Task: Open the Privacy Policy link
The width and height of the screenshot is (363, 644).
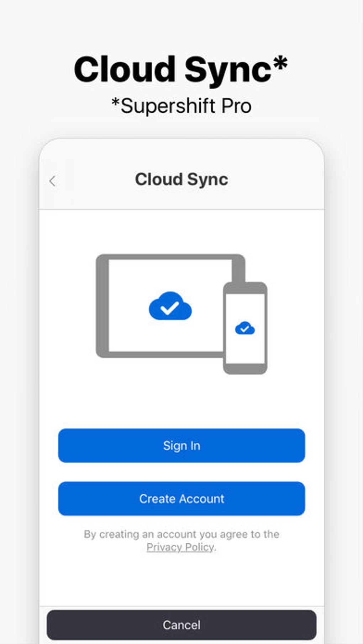Action: (x=180, y=547)
